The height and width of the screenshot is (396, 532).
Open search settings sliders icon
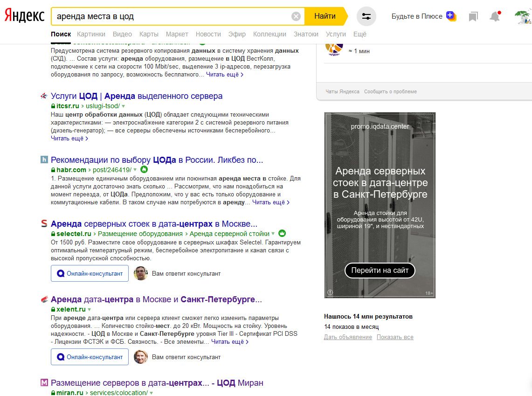(366, 16)
